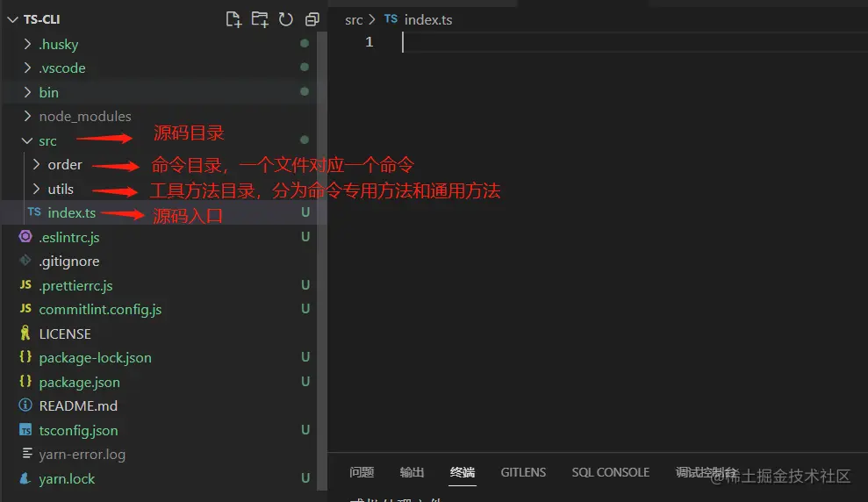Viewport: 868px width, 502px height.
Task: Click the braces icon beside package-lock.json
Action: (x=25, y=357)
